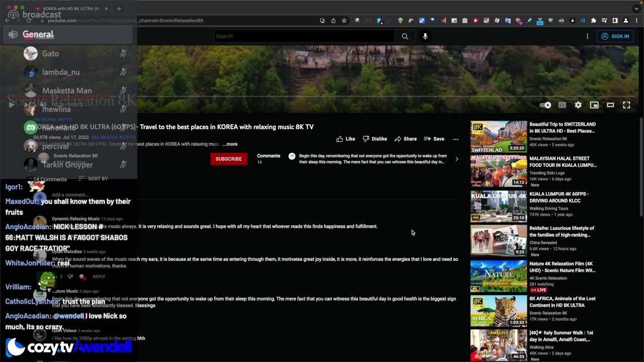
Task: Click the ghost extension icon with badge 4
Action: 379,21
